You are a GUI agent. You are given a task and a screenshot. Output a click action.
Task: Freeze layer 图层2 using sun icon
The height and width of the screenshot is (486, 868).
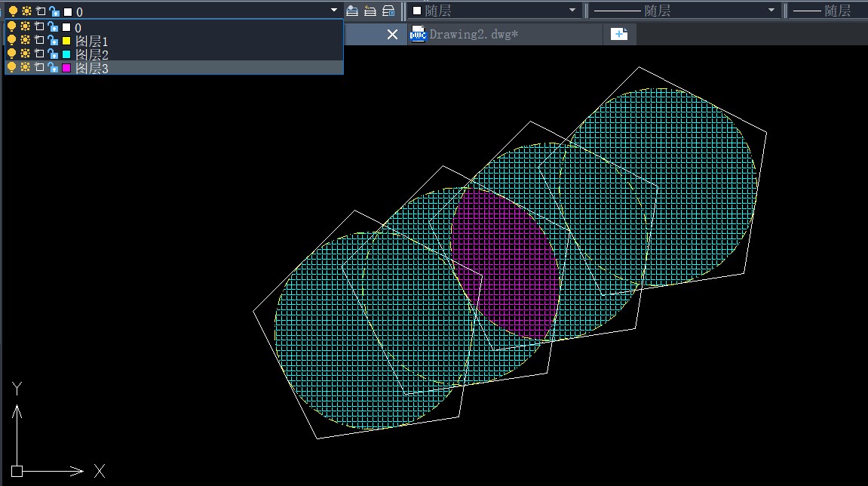pos(26,53)
